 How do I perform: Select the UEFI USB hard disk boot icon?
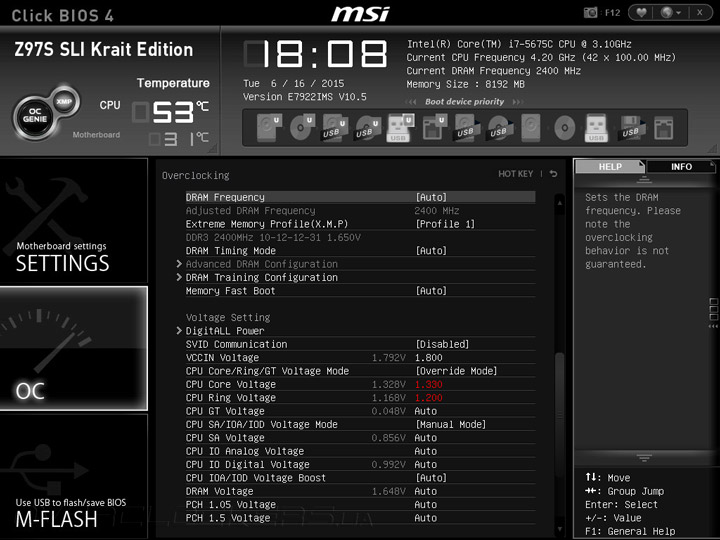(335, 127)
